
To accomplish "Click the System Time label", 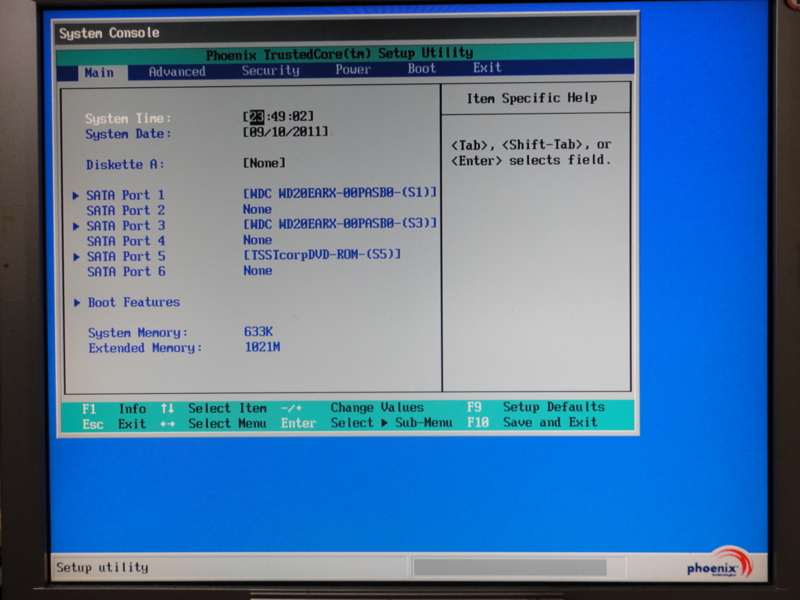I will (x=128, y=118).
